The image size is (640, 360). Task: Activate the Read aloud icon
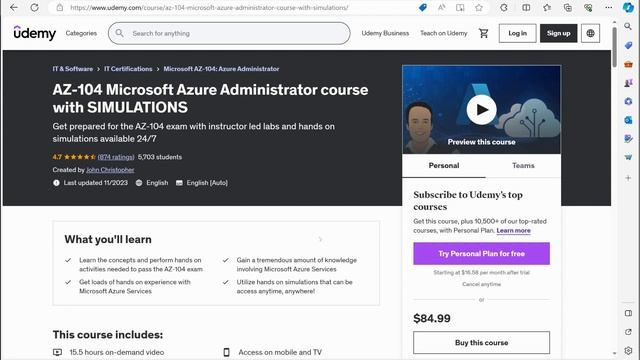click(442, 7)
